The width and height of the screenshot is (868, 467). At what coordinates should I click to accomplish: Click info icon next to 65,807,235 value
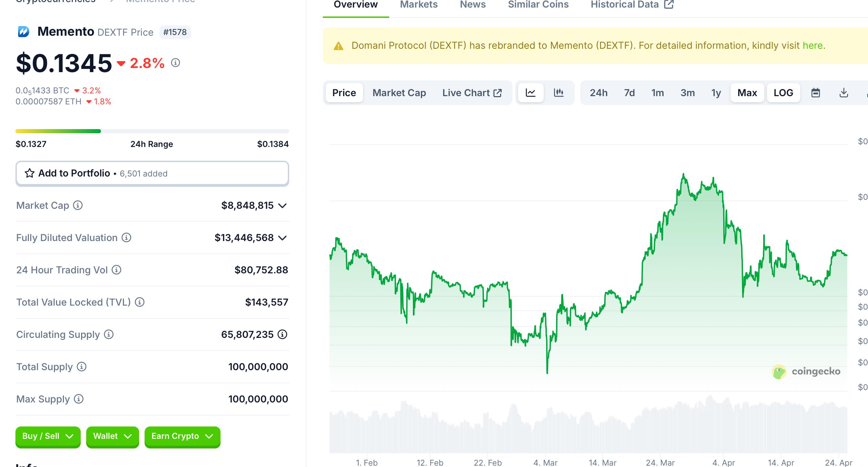point(282,334)
